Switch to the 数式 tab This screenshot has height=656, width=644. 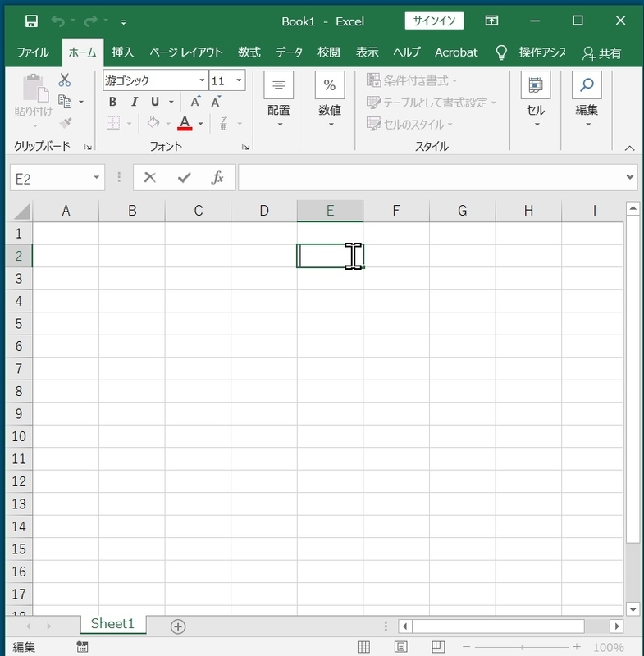(249, 52)
